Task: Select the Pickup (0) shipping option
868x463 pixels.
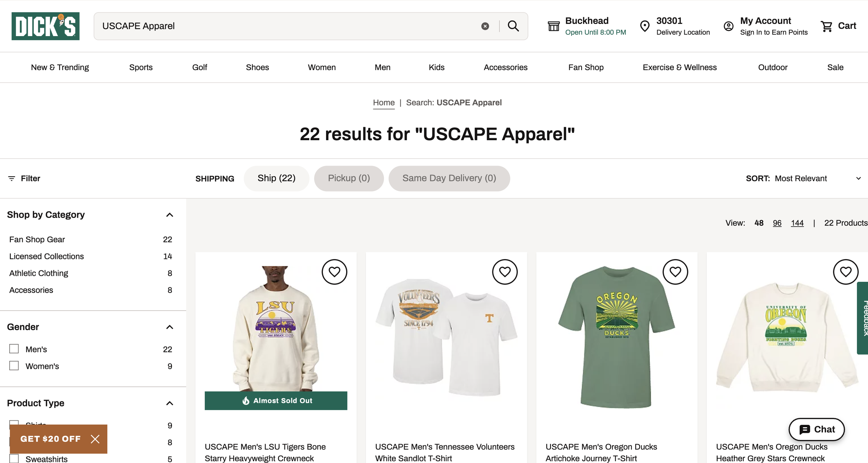Action: [x=349, y=178]
